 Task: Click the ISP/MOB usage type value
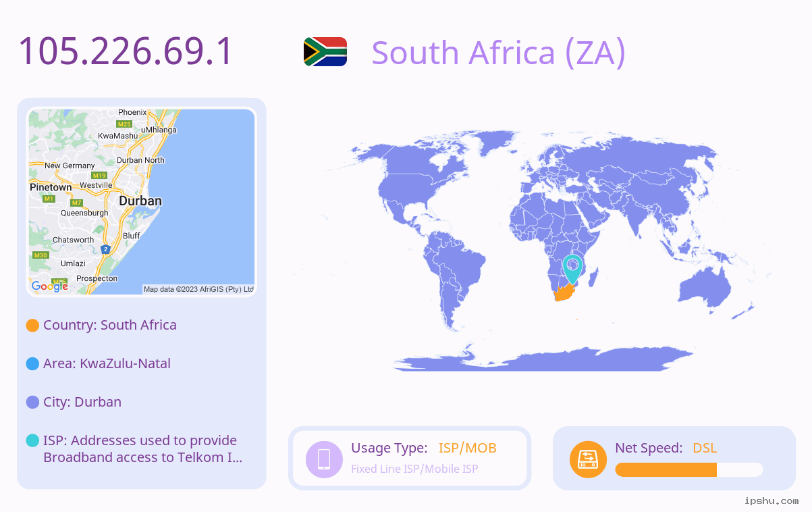468,448
